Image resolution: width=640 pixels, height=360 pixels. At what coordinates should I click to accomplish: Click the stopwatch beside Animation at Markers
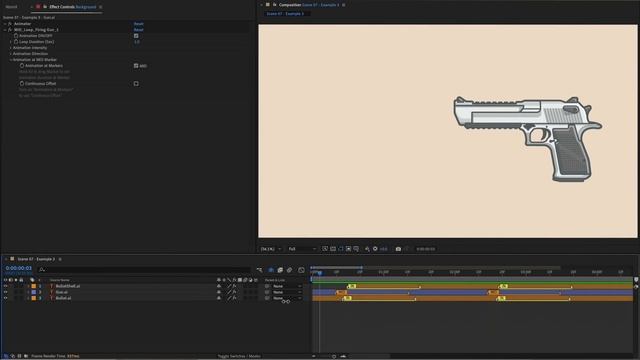pos(22,66)
